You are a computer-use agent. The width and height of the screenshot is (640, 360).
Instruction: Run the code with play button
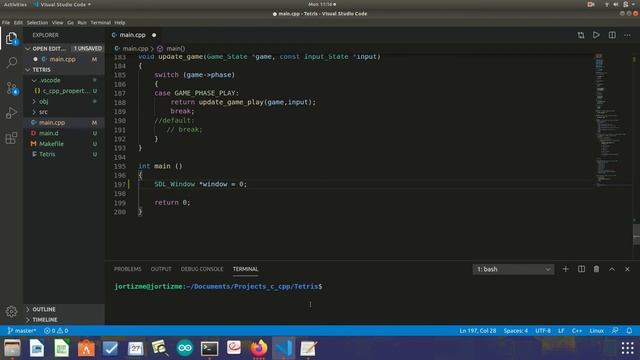[x=596, y=35]
